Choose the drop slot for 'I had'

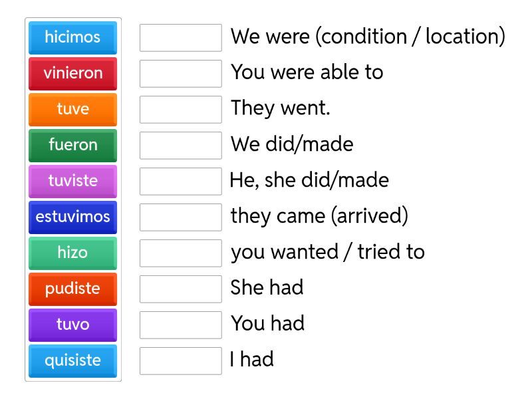click(180, 360)
